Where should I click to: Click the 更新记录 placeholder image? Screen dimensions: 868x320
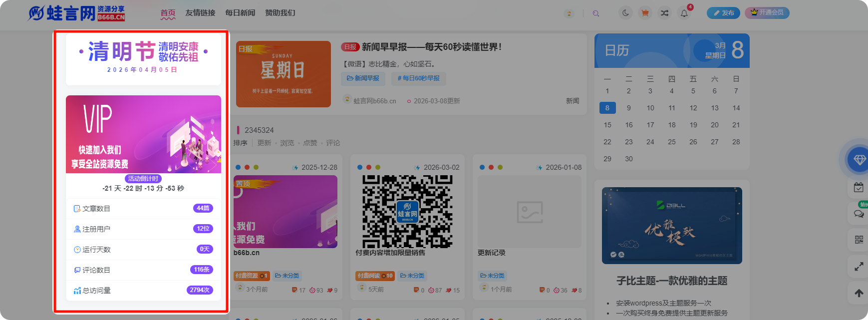coord(530,212)
